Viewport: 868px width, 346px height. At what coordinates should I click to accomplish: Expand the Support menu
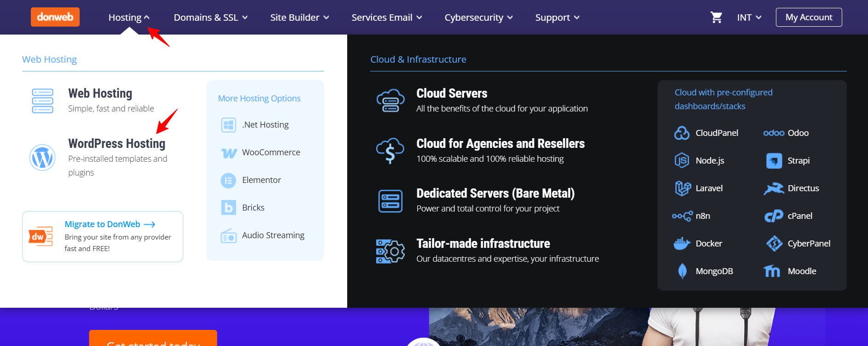(x=557, y=18)
